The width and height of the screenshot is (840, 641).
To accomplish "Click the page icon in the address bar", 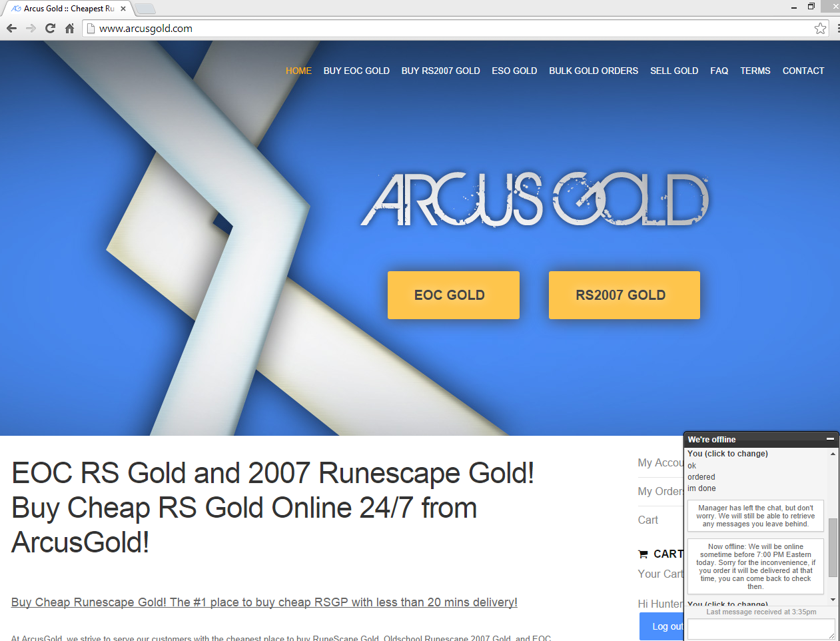I will 91,28.
